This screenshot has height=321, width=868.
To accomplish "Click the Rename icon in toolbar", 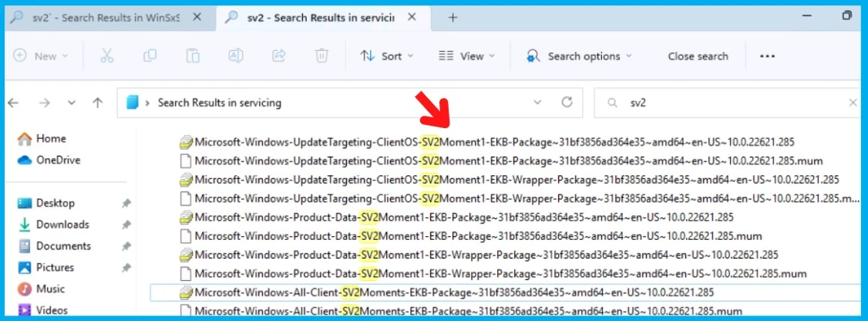I will coord(236,56).
